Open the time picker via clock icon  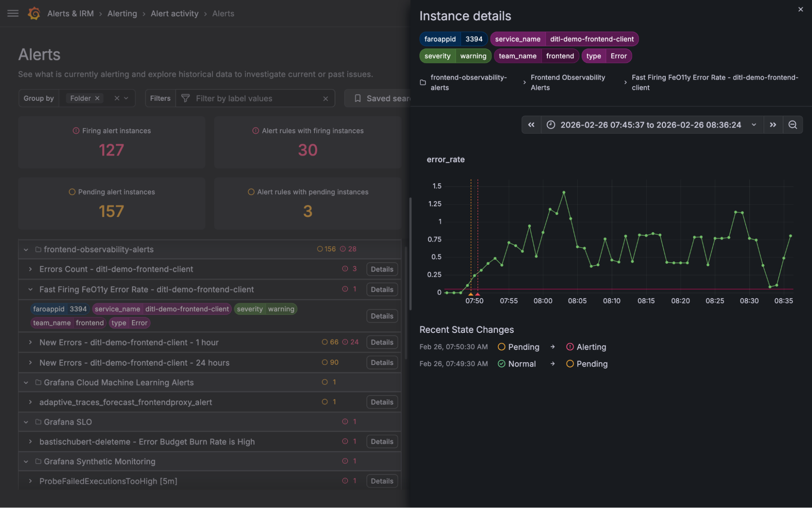(550, 125)
